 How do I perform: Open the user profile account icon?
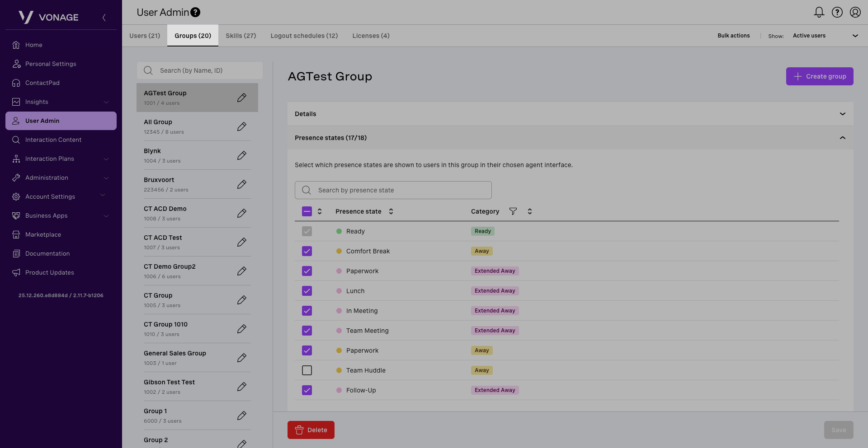click(x=855, y=12)
